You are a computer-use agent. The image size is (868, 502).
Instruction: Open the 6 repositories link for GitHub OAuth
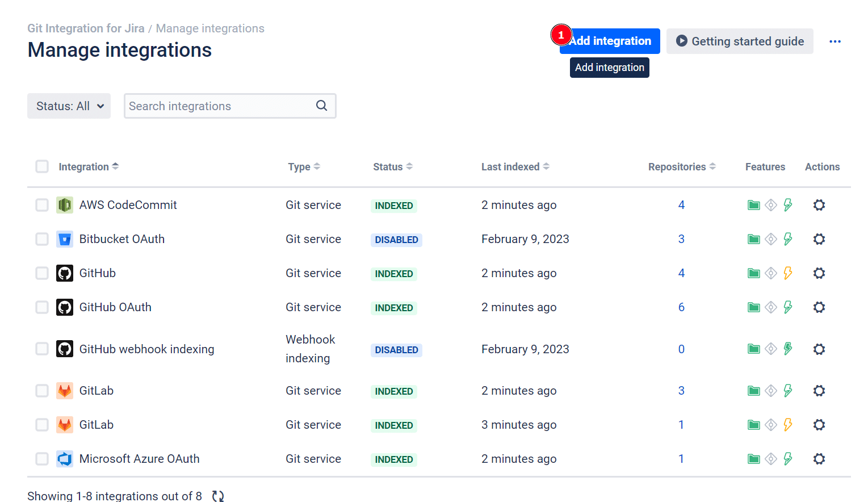click(681, 307)
